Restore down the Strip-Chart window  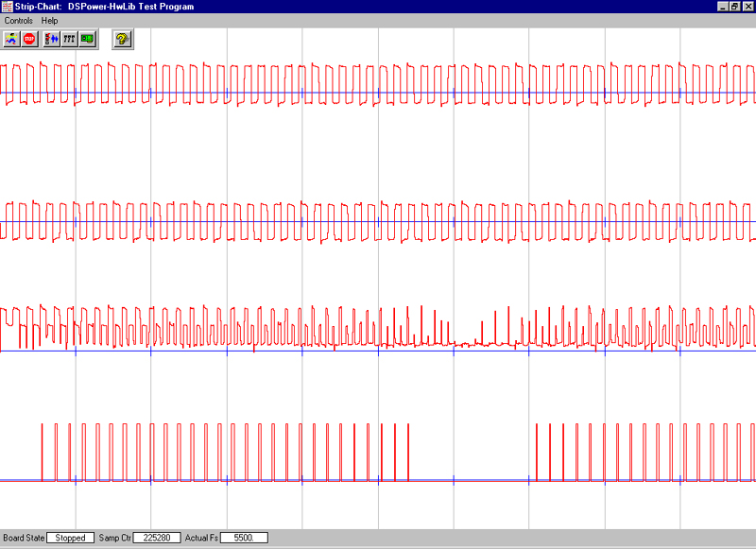tap(734, 7)
